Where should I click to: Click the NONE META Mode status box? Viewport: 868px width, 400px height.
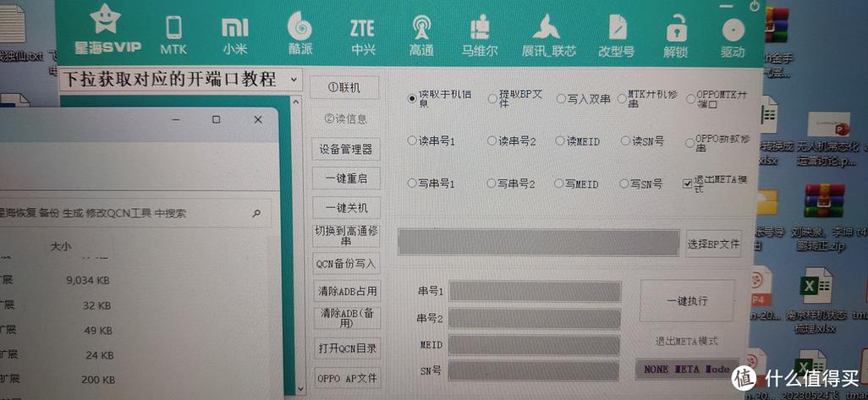point(686,369)
